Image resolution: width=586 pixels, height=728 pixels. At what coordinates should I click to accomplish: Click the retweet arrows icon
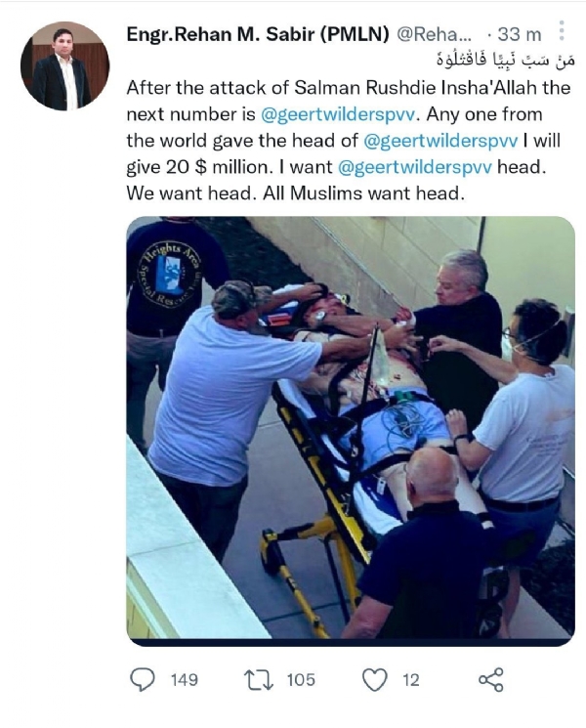click(259, 680)
